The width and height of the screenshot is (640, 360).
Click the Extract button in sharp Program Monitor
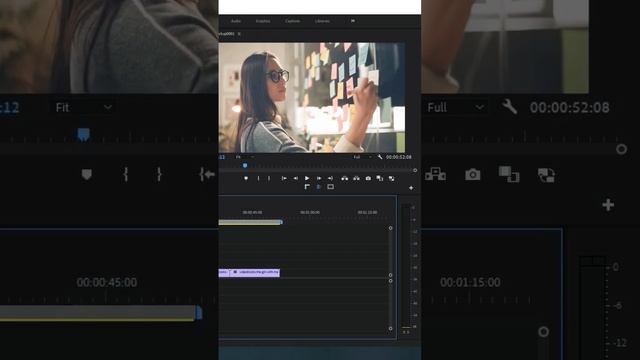point(356,178)
